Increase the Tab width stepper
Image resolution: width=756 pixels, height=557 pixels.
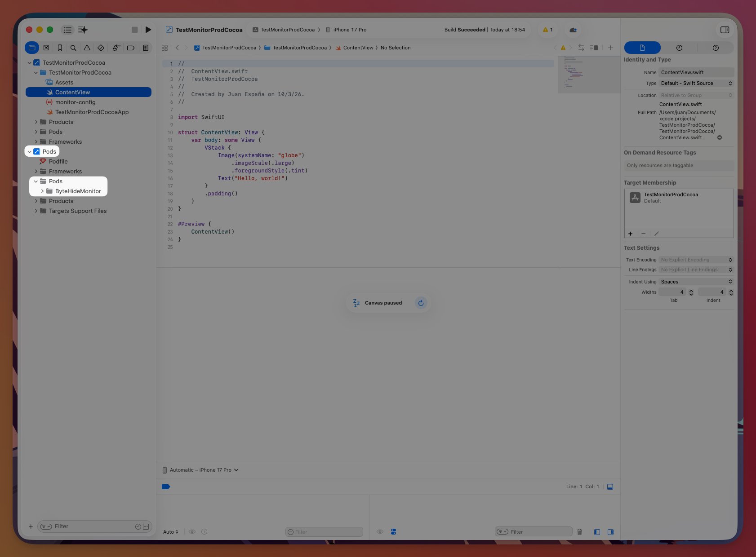(x=691, y=291)
